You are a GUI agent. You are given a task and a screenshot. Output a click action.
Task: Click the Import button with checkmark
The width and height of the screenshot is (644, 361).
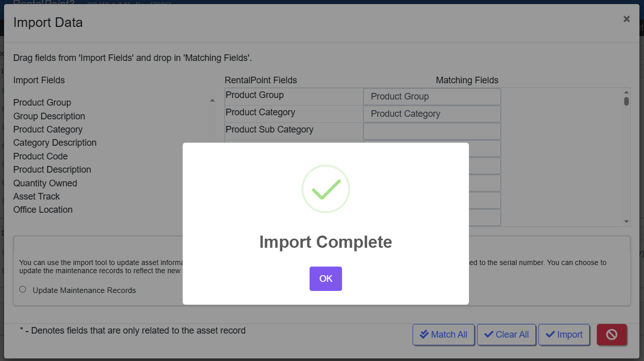(564, 335)
